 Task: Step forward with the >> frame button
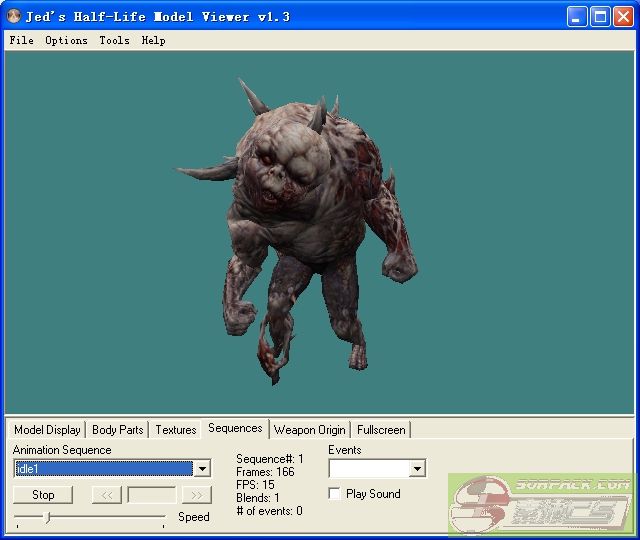click(x=197, y=495)
